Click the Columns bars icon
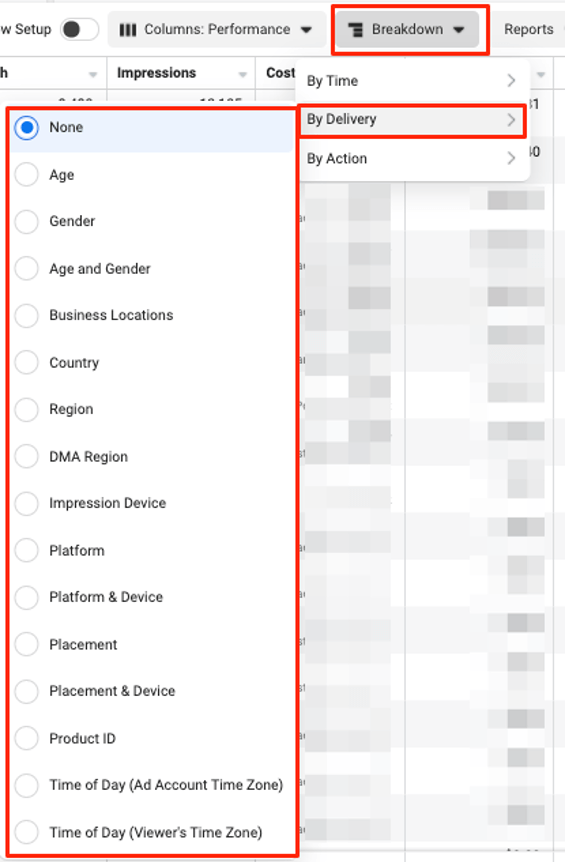The width and height of the screenshot is (566, 862). [x=127, y=30]
